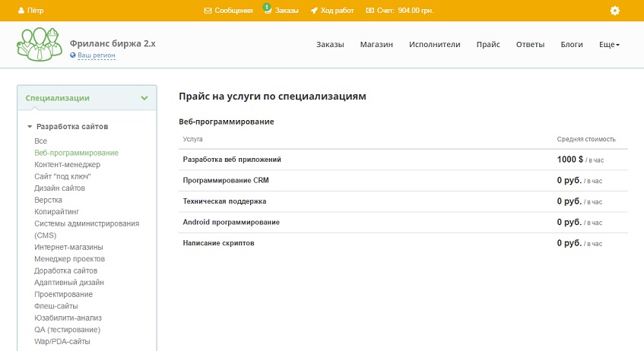Click the Заказы icon with notification badge

[268, 9]
